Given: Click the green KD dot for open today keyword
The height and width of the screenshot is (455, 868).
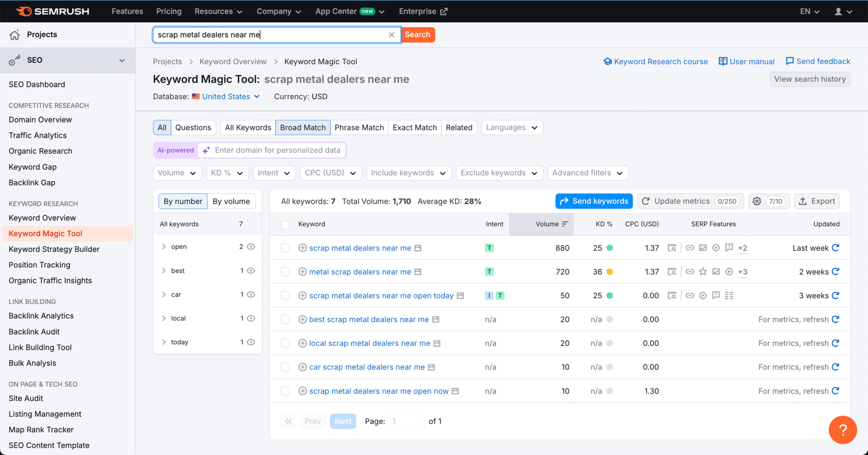Looking at the screenshot, I should (610, 296).
